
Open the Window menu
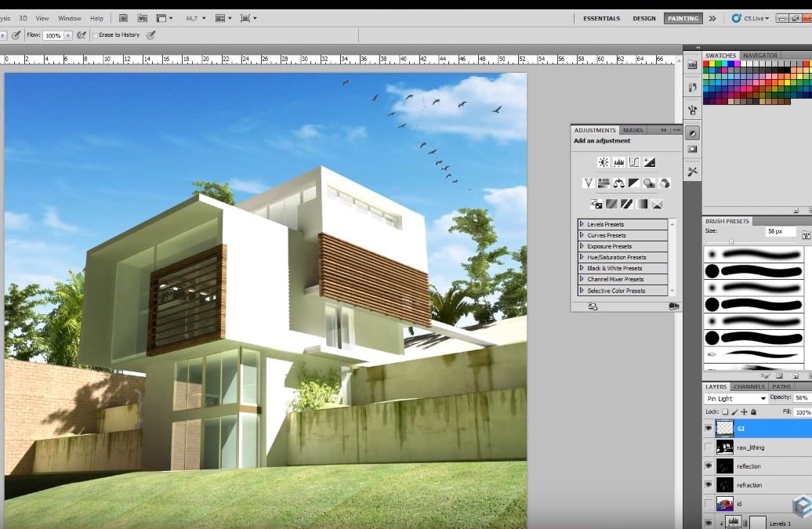pyautogui.click(x=71, y=17)
